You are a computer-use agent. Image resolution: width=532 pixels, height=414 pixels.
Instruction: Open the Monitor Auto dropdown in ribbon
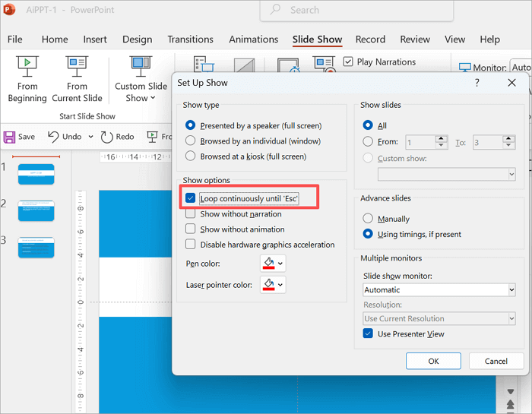(521, 67)
